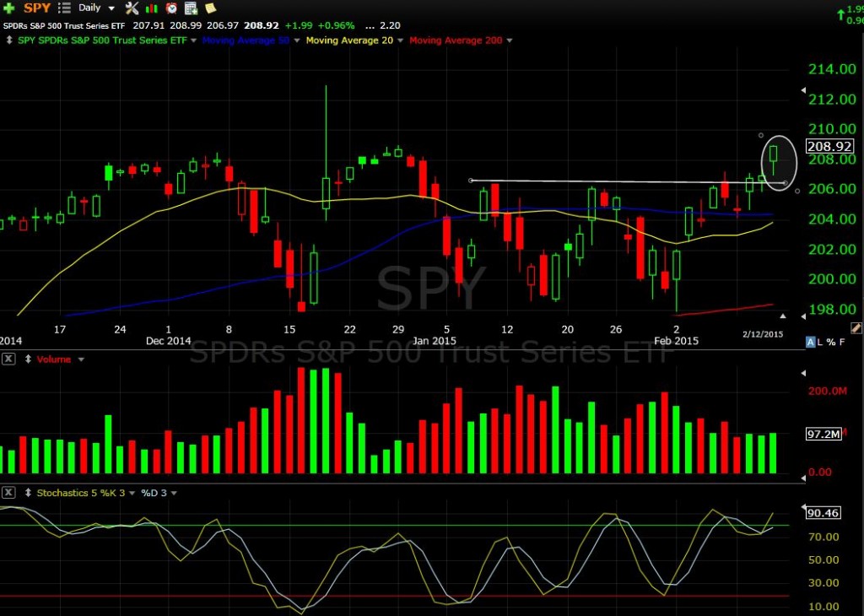Click the candlestick chart type icon

coord(152,8)
